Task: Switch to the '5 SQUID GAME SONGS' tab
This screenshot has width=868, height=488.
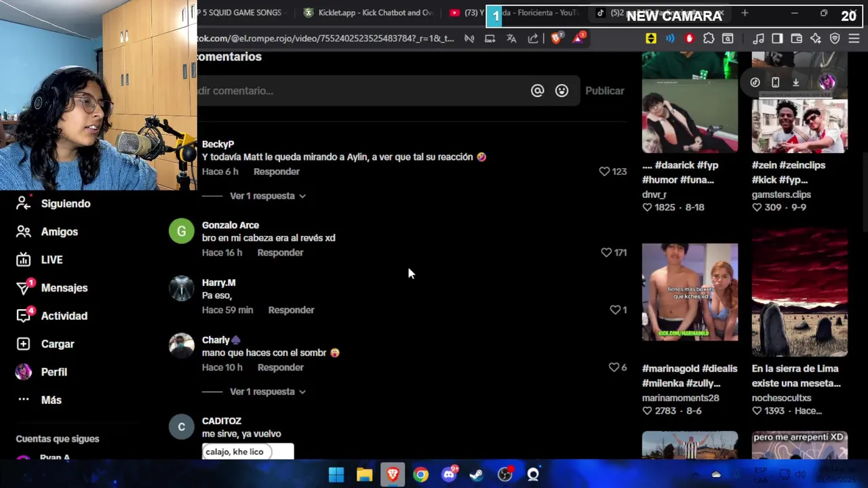Action: [241, 12]
